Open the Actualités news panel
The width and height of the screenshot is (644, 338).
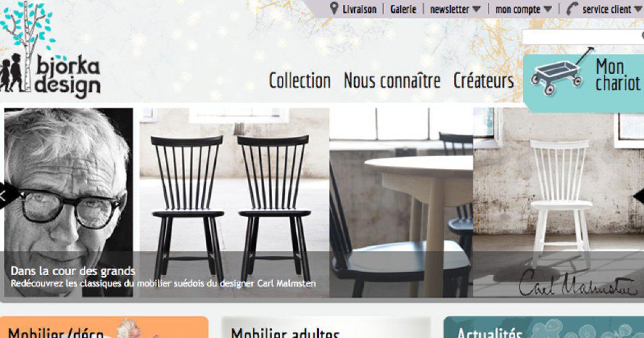[544, 327]
